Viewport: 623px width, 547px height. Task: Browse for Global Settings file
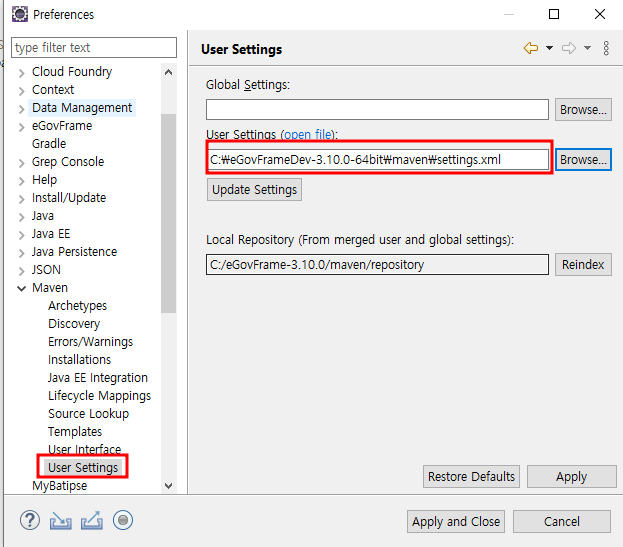click(583, 110)
